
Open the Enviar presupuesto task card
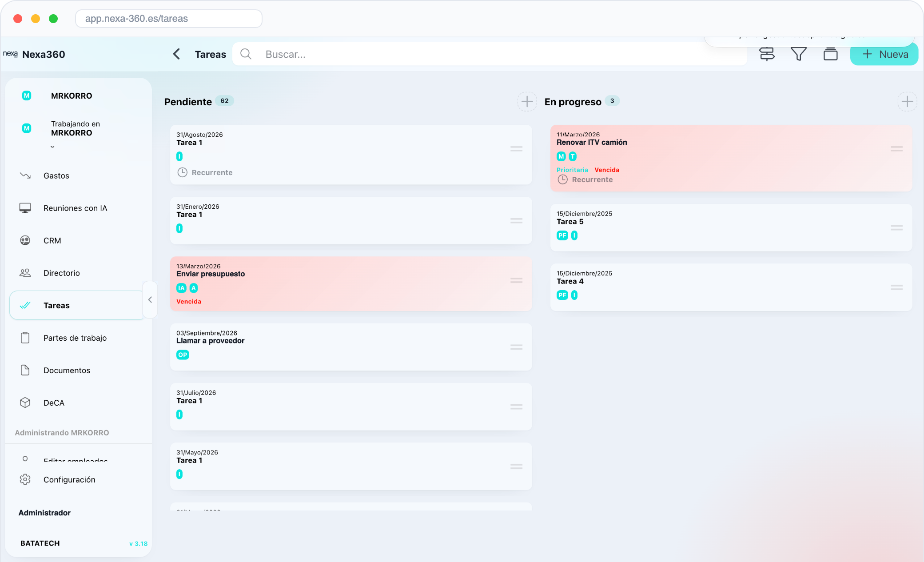coord(351,283)
